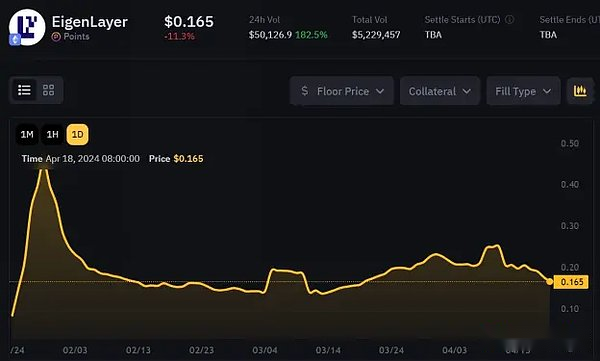This screenshot has height=361, width=600.
Task: Click the Settle Starts info icon
Action: point(509,20)
